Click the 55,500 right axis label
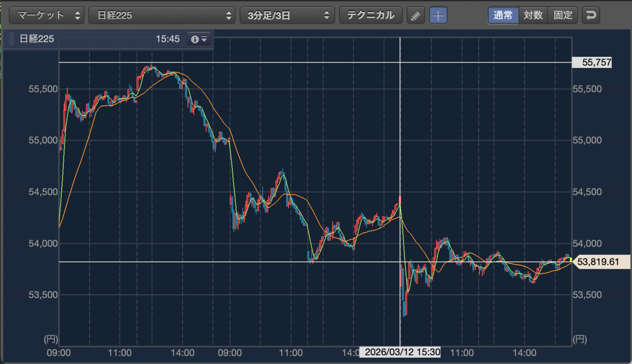Screen dimensions: 632x364 click(x=587, y=89)
